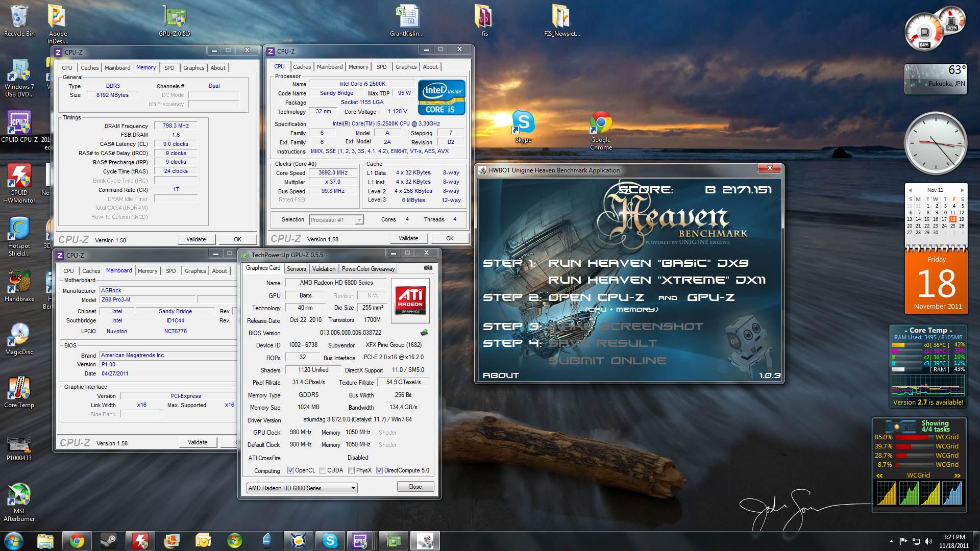Screen dimensions: 980x551
Task: Toggle the PhysX checkbox in GPU-Z
Action: click(x=351, y=470)
